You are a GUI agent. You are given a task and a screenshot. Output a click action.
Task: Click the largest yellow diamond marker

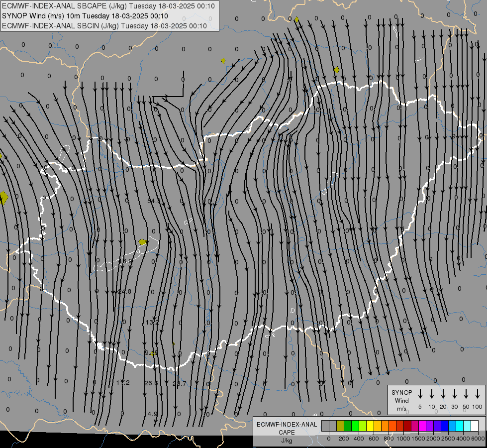point(3,198)
